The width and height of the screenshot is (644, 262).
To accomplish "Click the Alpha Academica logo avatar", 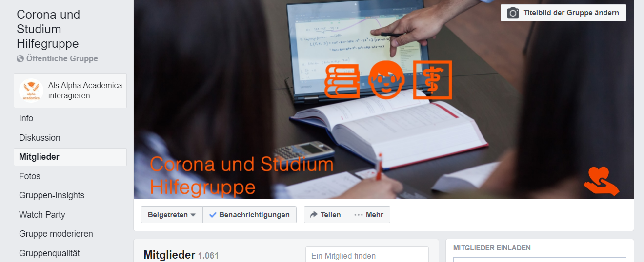I will (x=31, y=91).
